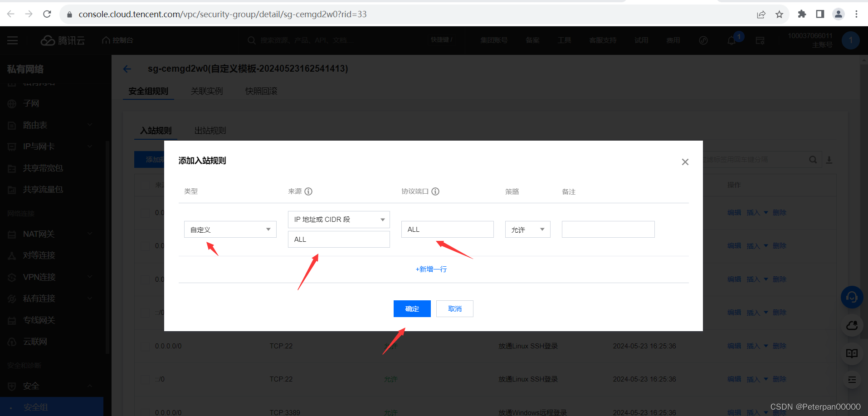Confirm with the 确定 button

412,309
